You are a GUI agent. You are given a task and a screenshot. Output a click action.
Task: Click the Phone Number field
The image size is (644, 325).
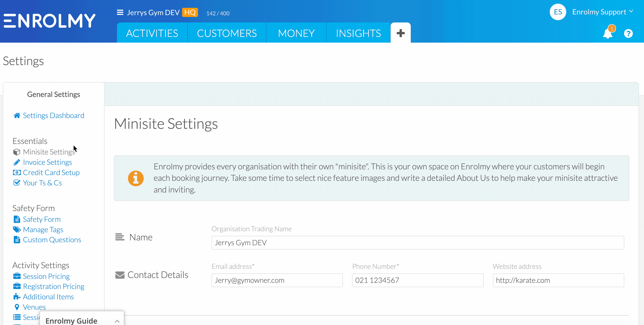pos(417,280)
